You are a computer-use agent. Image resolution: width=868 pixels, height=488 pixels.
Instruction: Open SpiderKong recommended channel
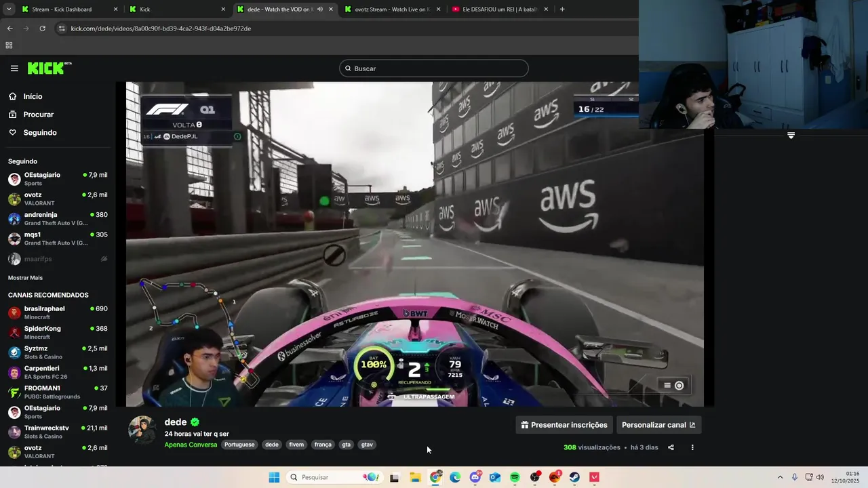click(58, 332)
